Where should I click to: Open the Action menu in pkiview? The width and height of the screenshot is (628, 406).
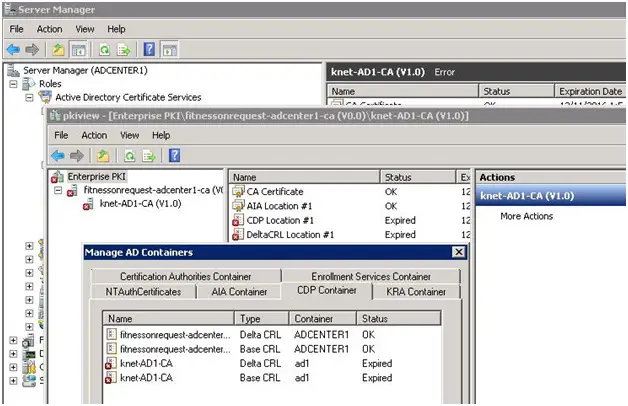(x=94, y=135)
